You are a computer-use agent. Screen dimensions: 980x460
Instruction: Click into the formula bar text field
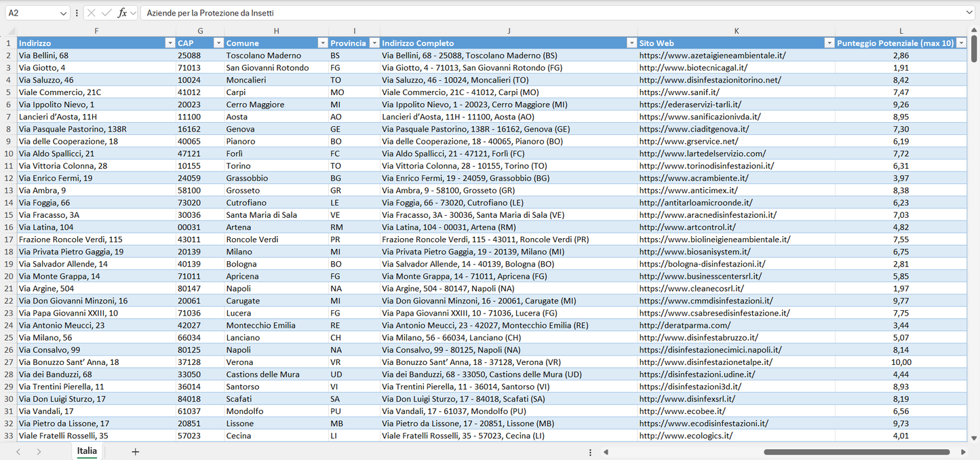click(x=543, y=13)
